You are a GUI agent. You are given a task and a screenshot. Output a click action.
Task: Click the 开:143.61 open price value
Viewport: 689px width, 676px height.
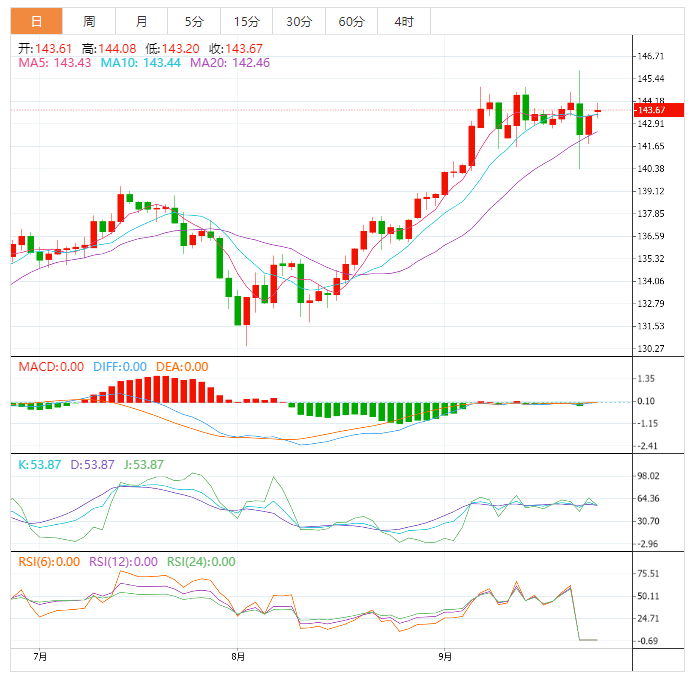pos(45,48)
